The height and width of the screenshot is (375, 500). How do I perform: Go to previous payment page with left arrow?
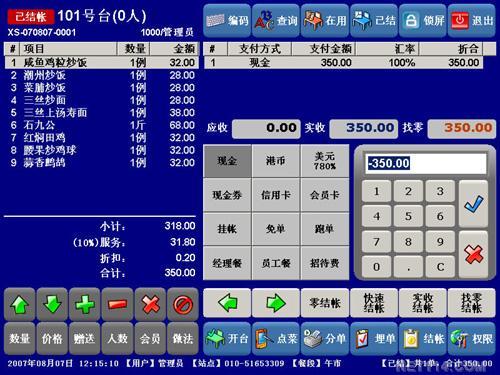[227, 303]
